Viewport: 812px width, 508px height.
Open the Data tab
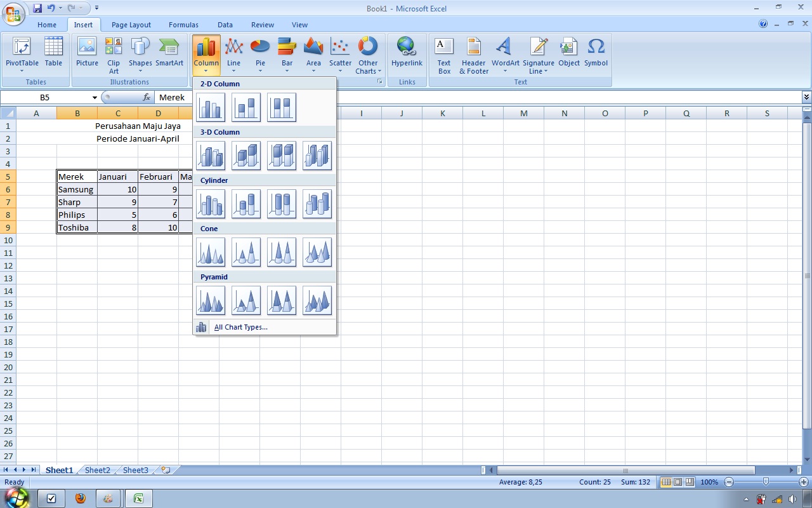225,25
